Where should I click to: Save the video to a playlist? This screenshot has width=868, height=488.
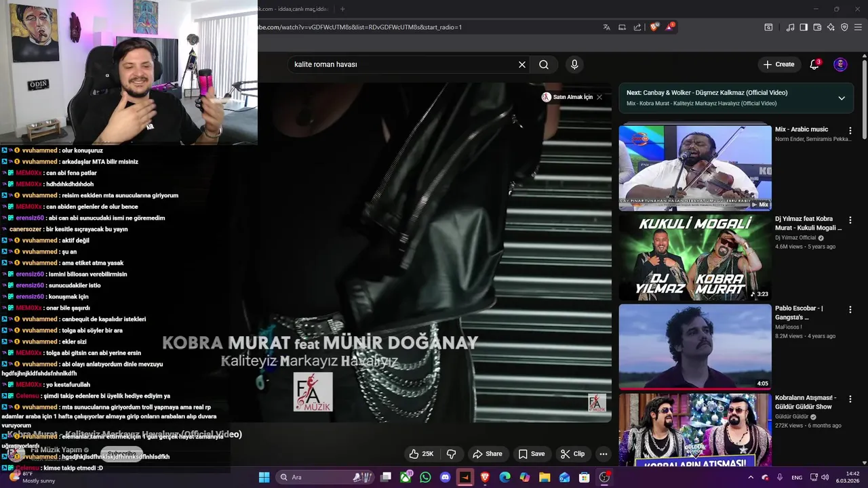coord(531,454)
